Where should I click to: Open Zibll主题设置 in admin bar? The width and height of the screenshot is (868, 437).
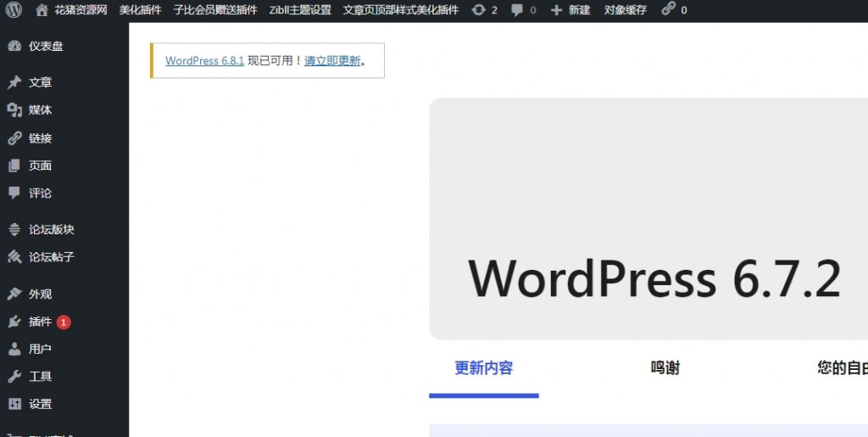pyautogui.click(x=300, y=10)
